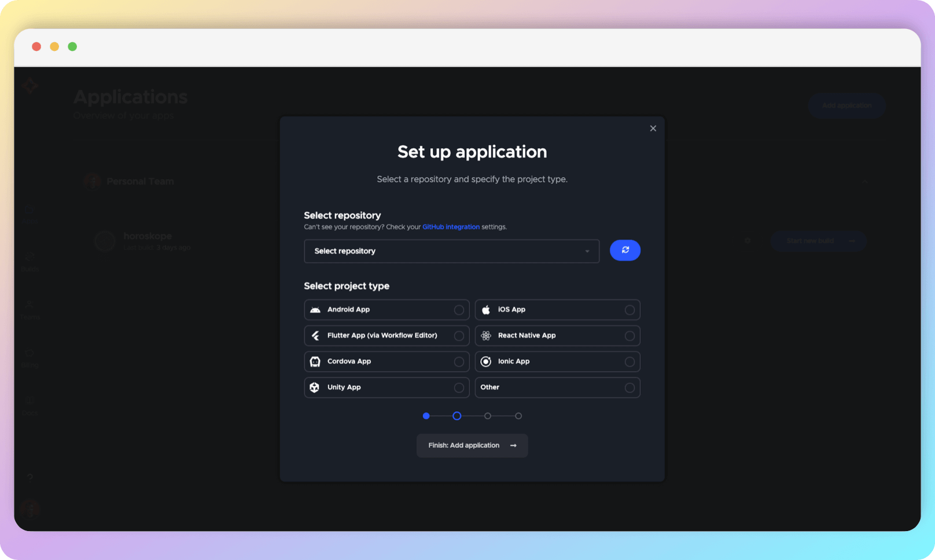Click the second step indicator dot

point(457,415)
